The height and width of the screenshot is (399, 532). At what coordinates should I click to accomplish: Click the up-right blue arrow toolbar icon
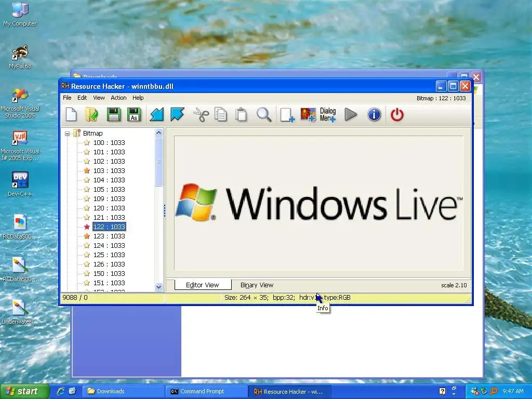(x=177, y=114)
